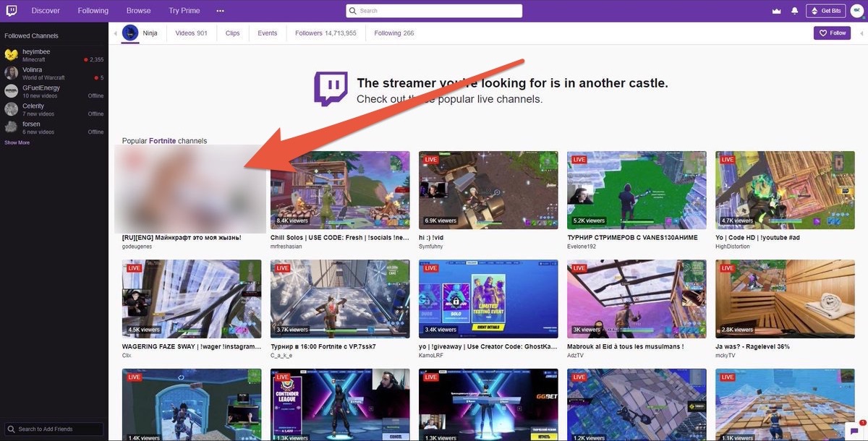Open the Prime loot crown icon

click(777, 11)
